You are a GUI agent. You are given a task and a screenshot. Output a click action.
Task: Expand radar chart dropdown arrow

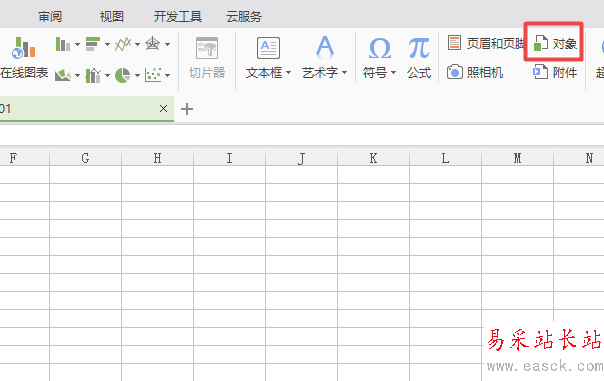[167, 45]
